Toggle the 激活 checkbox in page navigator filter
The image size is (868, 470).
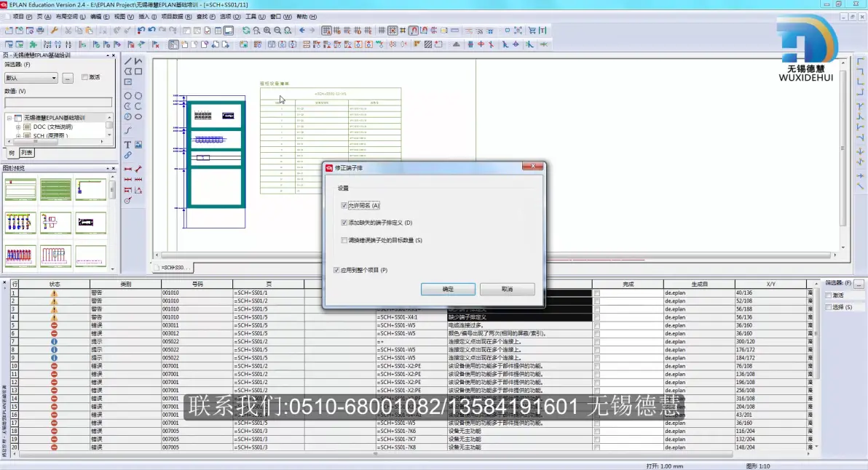pos(84,77)
